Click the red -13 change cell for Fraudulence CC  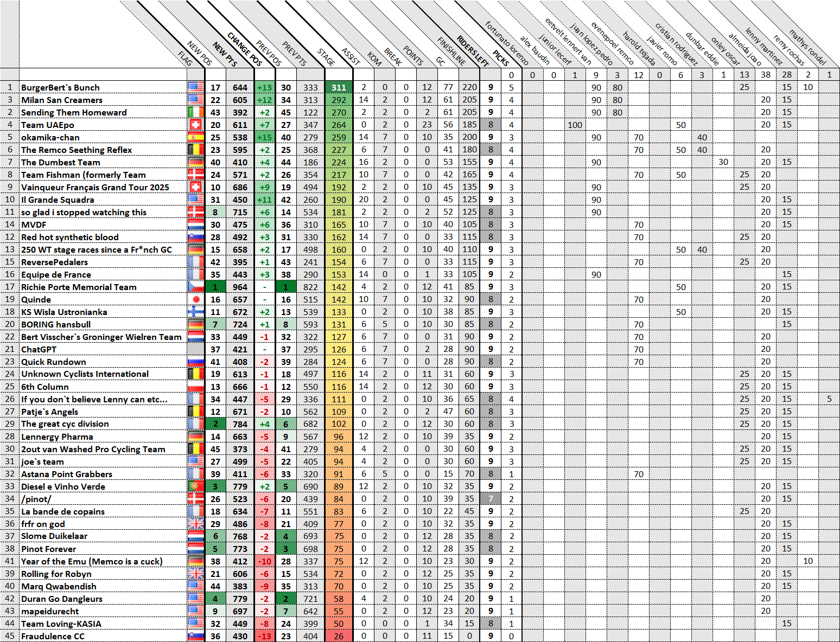click(265, 636)
